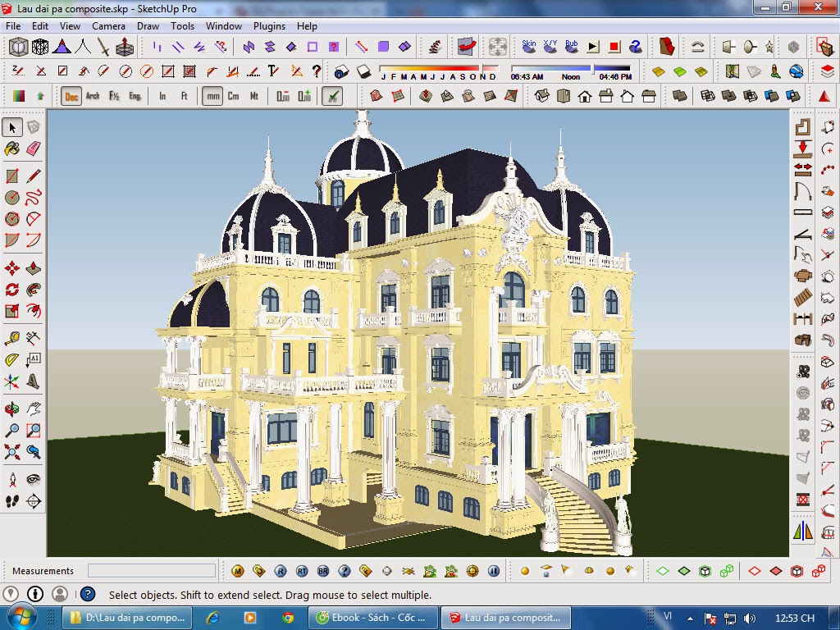Open the Shadow Settings icon
Viewport: 840px width, 630px height.
click(x=340, y=71)
